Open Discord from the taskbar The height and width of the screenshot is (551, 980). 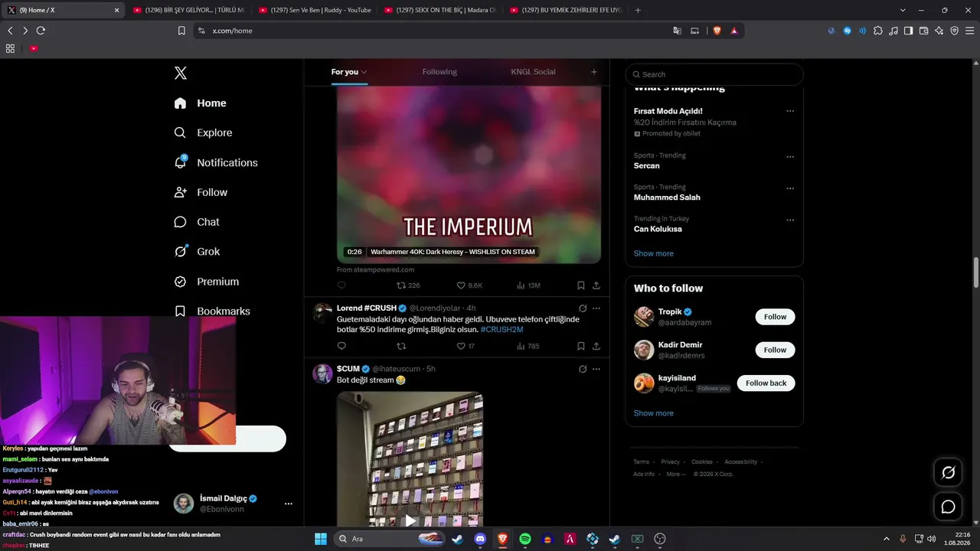pos(480,539)
